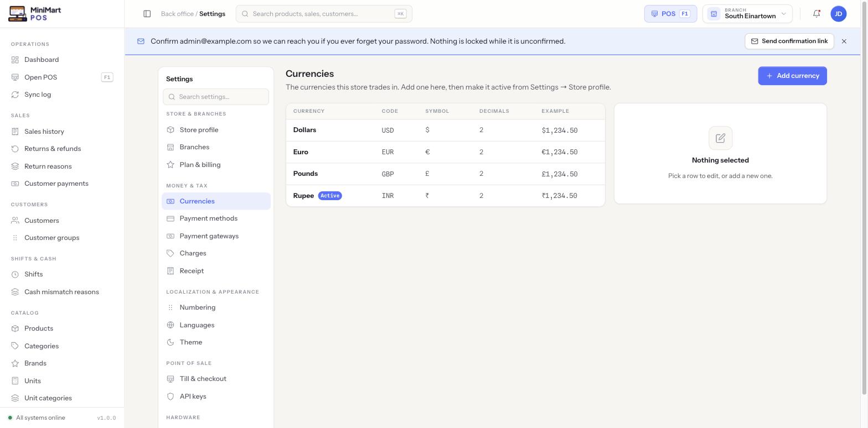Open the Charges settings section
The image size is (868, 428).
point(216,253)
